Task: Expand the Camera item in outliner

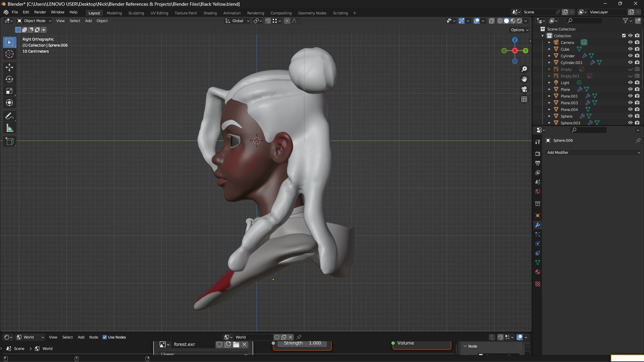Action: (549, 43)
